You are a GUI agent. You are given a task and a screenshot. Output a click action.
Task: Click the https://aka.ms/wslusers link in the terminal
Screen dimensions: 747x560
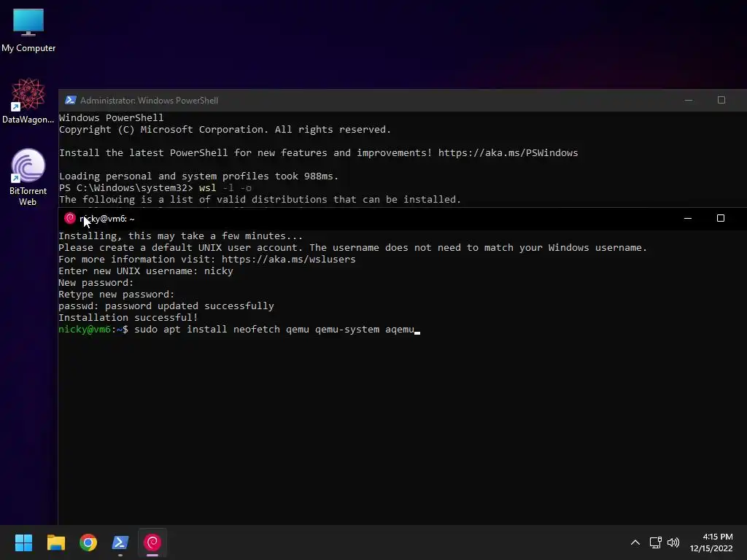289,259
